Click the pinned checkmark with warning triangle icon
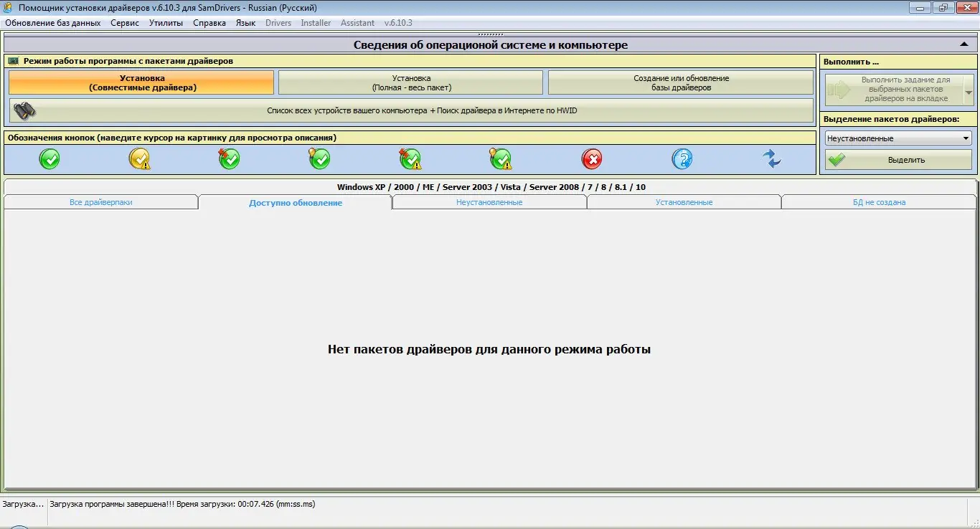 (410, 159)
